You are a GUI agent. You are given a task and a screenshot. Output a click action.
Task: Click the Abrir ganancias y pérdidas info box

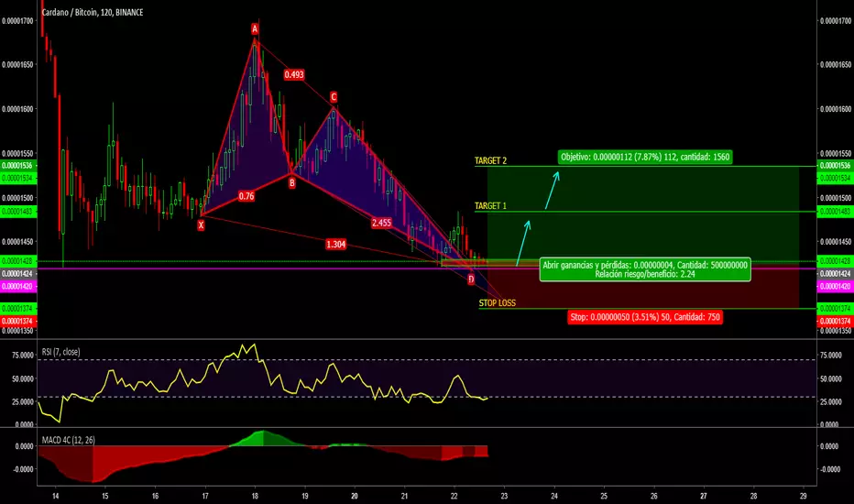[x=645, y=269]
